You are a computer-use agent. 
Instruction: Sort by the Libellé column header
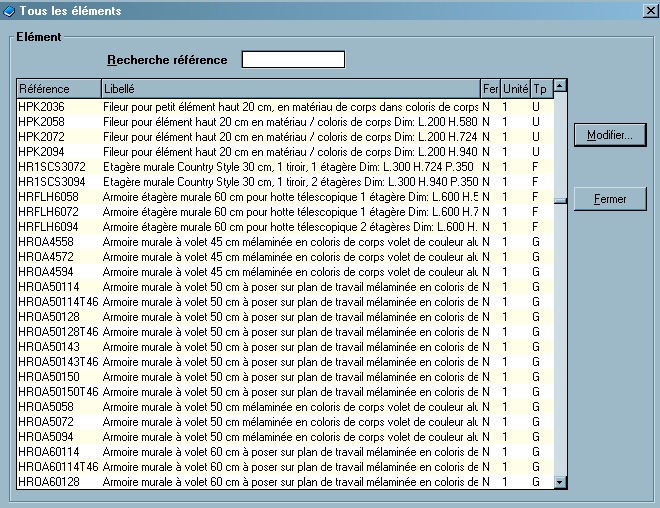pyautogui.click(x=291, y=89)
